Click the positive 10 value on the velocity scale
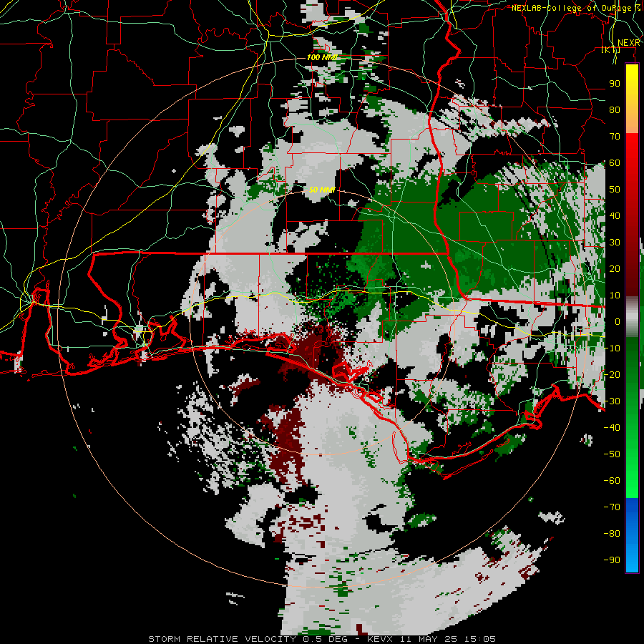Viewport: 644px width, 644px height. click(615, 296)
